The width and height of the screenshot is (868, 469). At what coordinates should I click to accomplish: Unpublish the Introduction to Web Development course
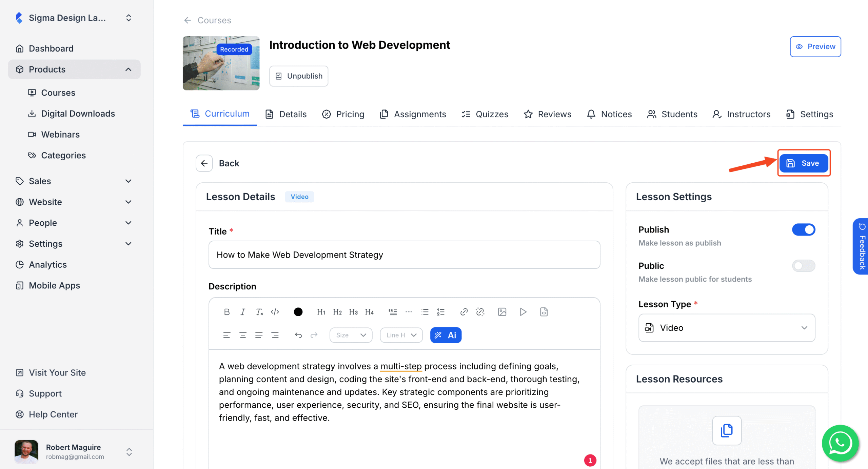pyautogui.click(x=299, y=76)
